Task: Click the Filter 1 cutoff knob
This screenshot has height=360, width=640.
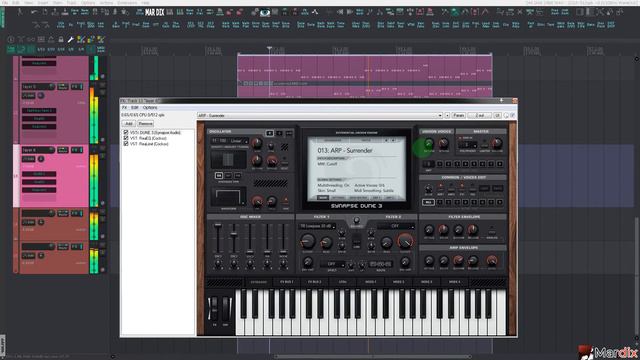Action: [308, 242]
